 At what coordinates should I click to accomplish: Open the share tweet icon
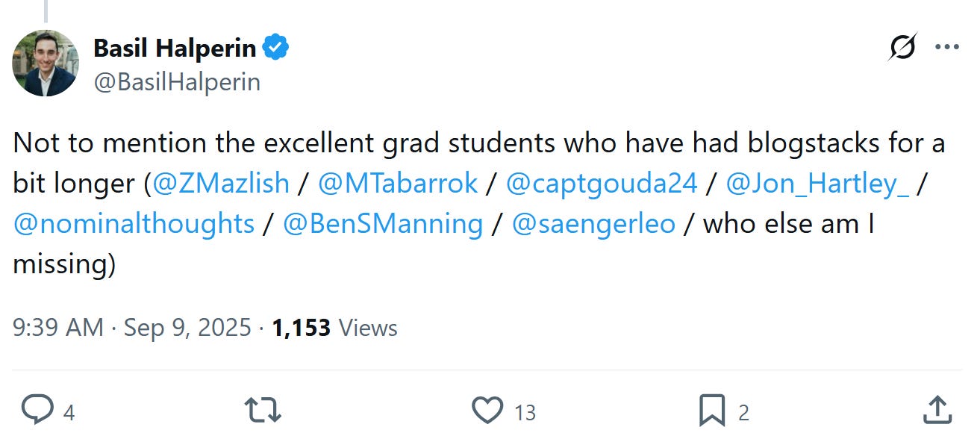[x=937, y=411]
